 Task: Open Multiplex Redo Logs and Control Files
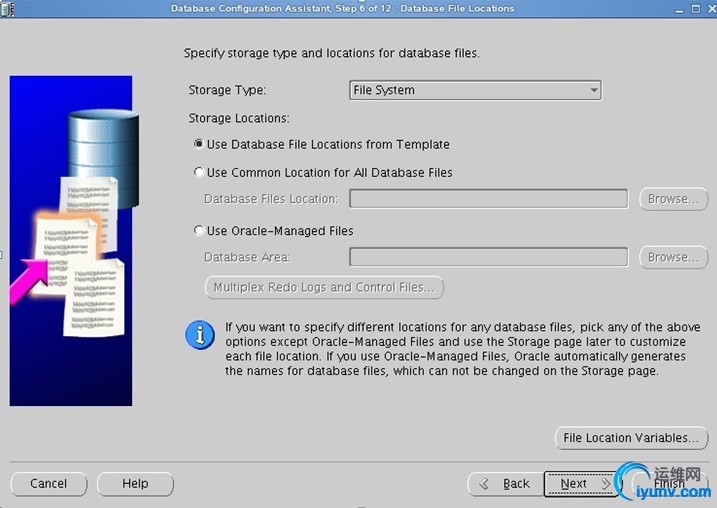point(324,287)
